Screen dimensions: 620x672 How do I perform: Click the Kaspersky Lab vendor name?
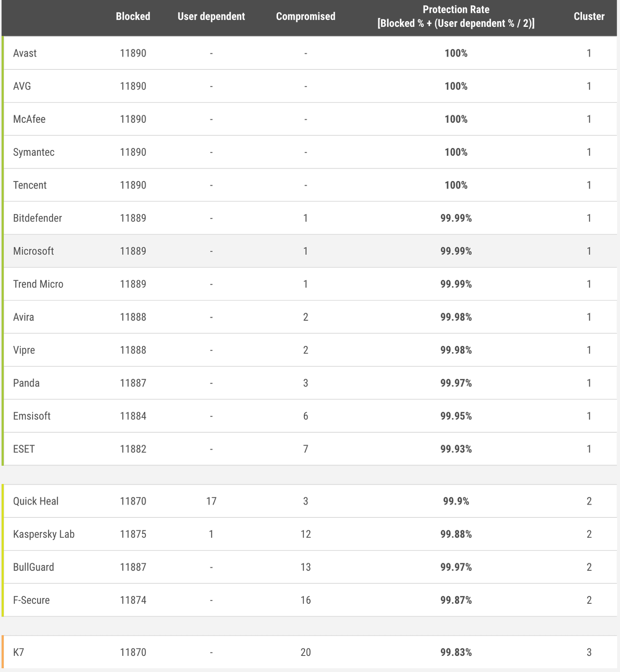pyautogui.click(x=44, y=534)
